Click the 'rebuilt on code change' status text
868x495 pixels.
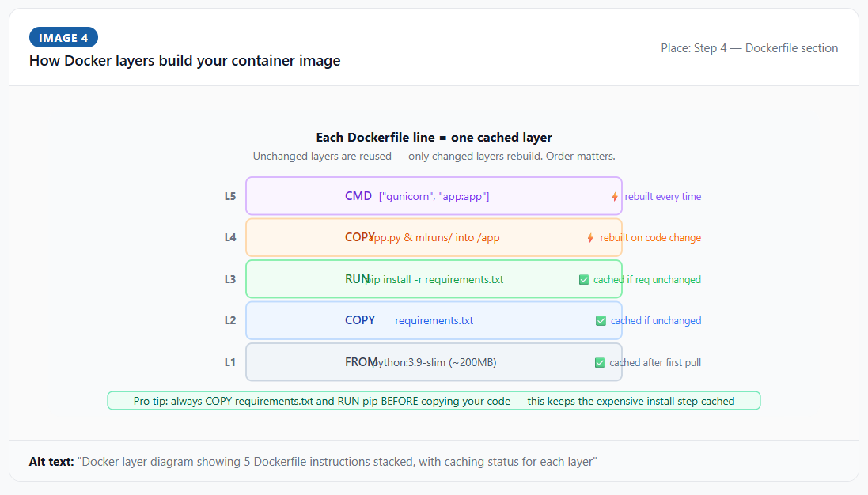(650, 238)
